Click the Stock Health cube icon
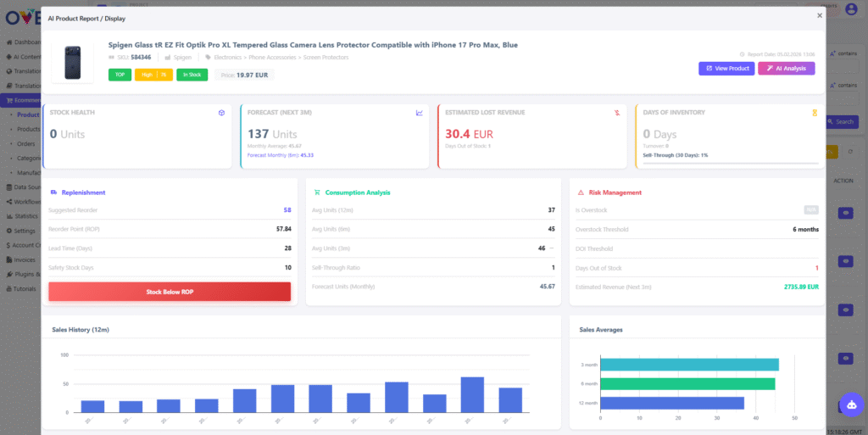 tap(220, 112)
